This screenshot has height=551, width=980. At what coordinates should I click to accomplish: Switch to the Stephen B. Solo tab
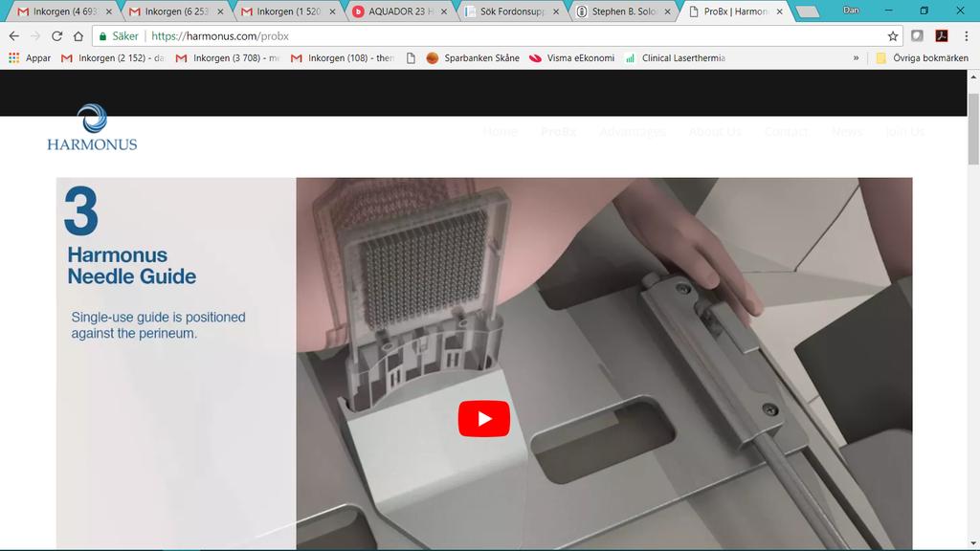(620, 11)
